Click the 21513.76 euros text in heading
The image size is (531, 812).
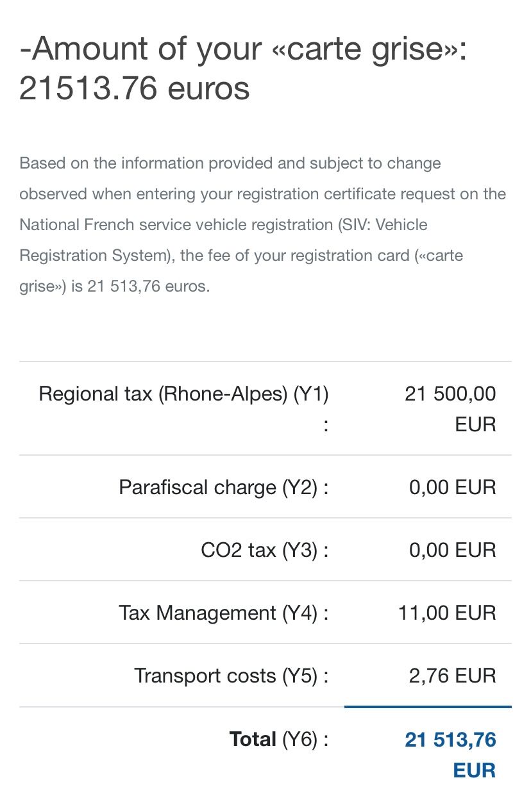[x=135, y=88]
